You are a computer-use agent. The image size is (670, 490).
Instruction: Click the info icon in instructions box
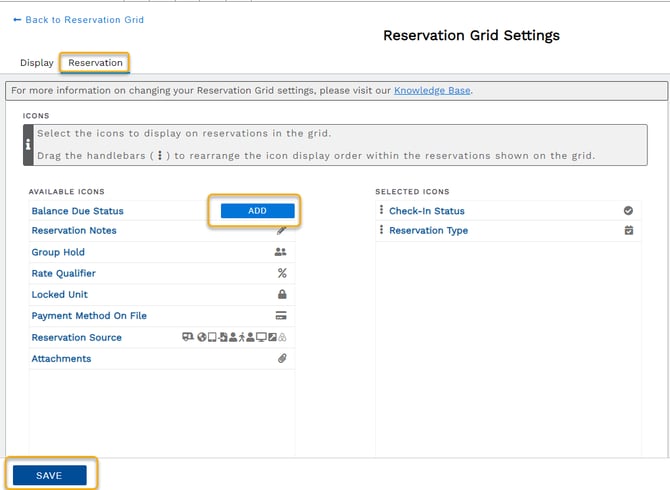[27, 144]
